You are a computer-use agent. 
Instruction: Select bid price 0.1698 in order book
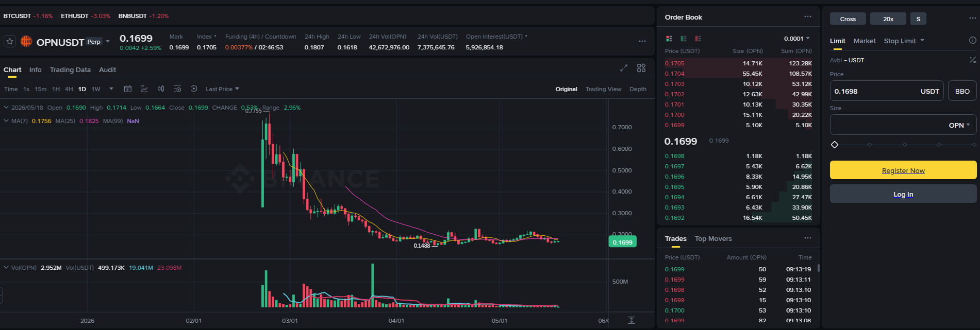coord(675,156)
